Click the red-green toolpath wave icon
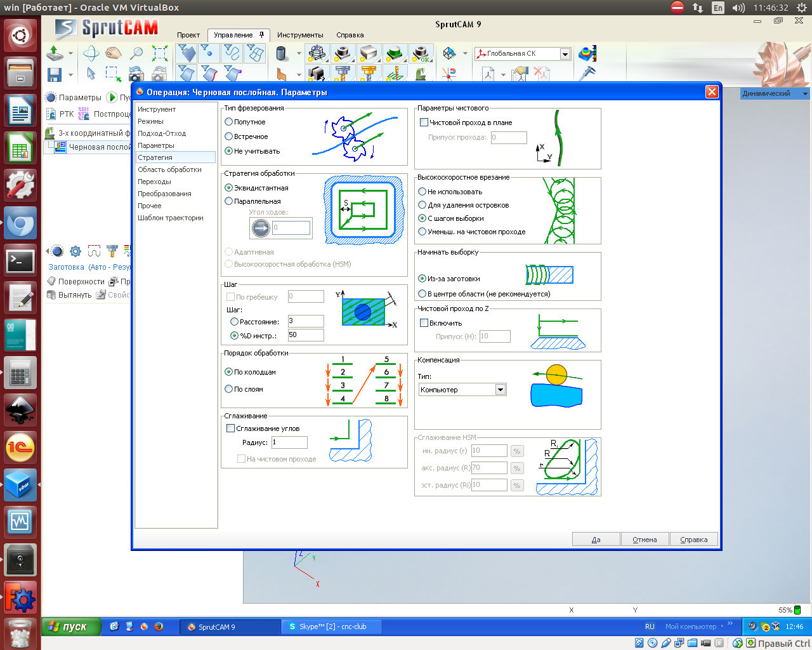 click(x=94, y=251)
